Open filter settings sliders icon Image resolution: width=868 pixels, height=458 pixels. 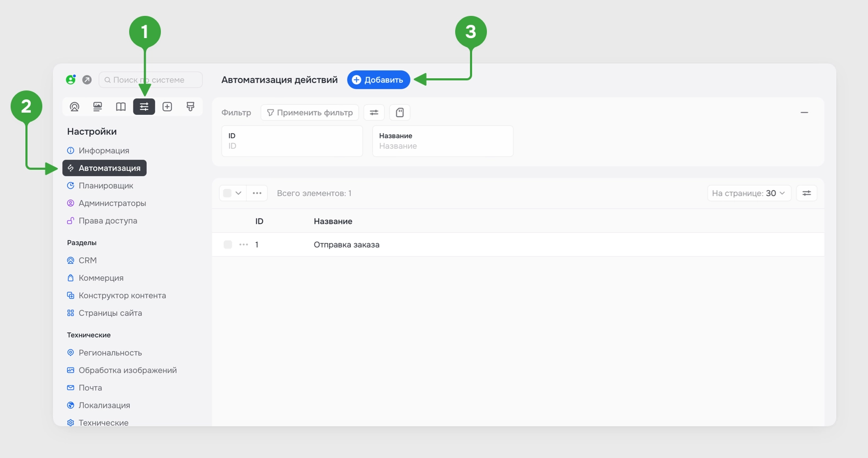click(x=374, y=113)
